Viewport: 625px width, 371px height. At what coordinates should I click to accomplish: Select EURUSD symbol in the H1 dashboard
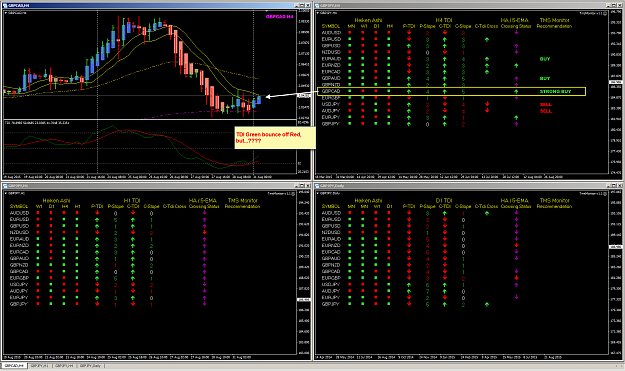(20, 220)
